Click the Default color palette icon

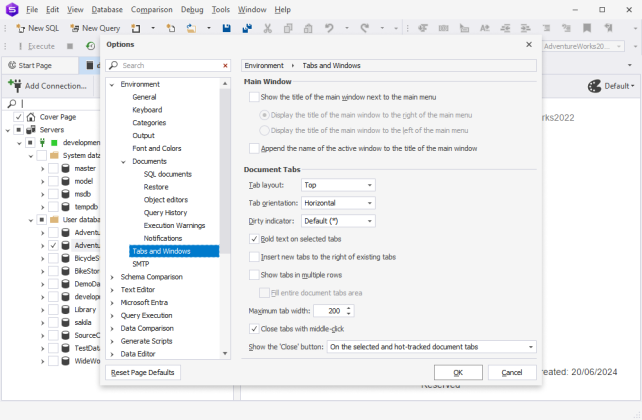(x=595, y=86)
